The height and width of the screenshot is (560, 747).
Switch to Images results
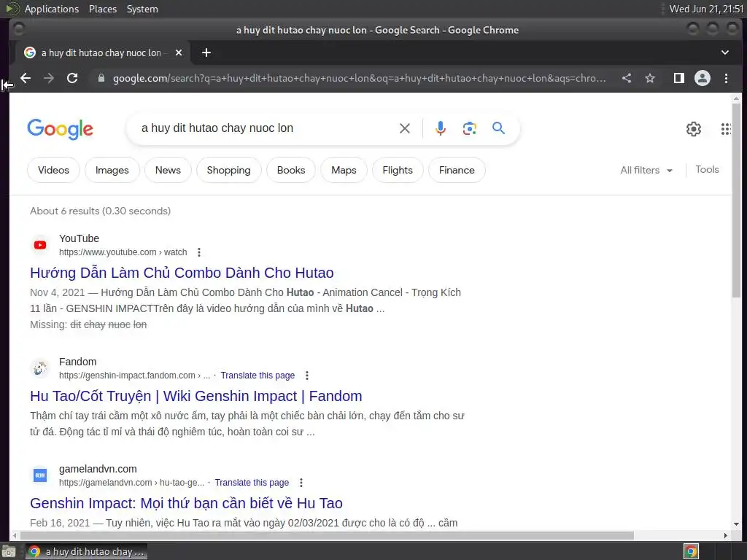pos(112,170)
